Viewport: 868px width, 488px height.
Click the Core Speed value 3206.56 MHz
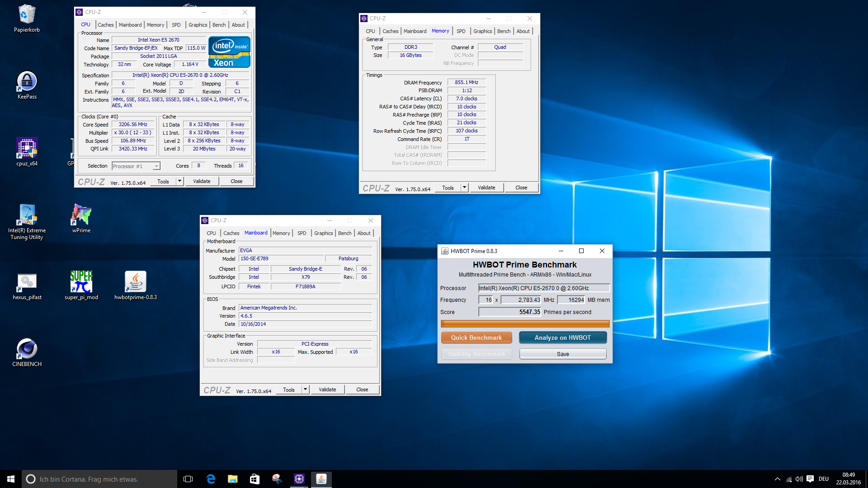(133, 124)
